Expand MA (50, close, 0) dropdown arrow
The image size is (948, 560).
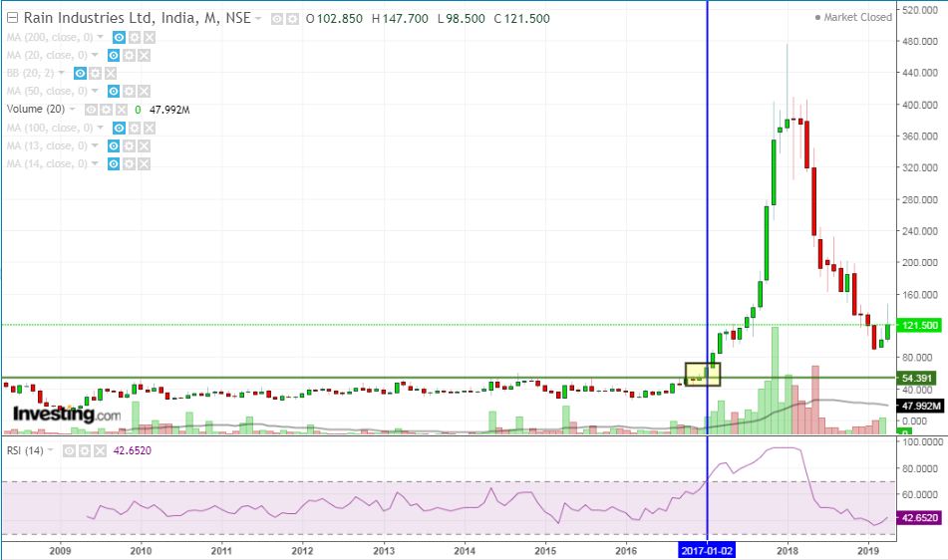click(x=95, y=92)
